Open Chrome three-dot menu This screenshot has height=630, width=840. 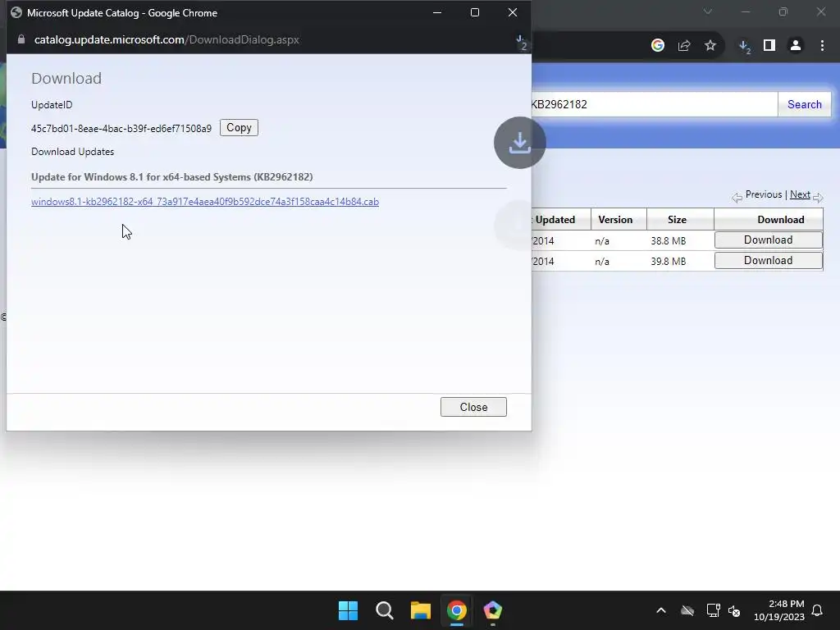coord(822,46)
